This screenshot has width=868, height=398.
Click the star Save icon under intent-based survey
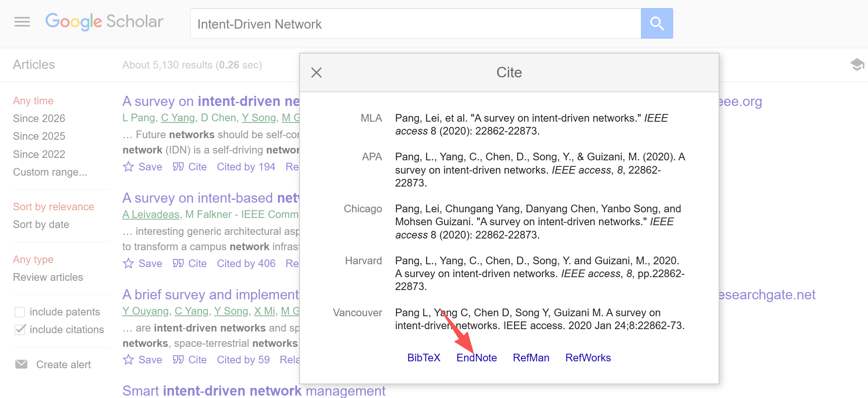128,263
